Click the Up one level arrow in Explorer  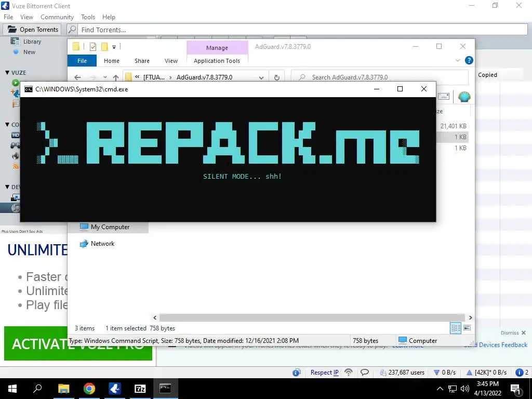(116, 77)
